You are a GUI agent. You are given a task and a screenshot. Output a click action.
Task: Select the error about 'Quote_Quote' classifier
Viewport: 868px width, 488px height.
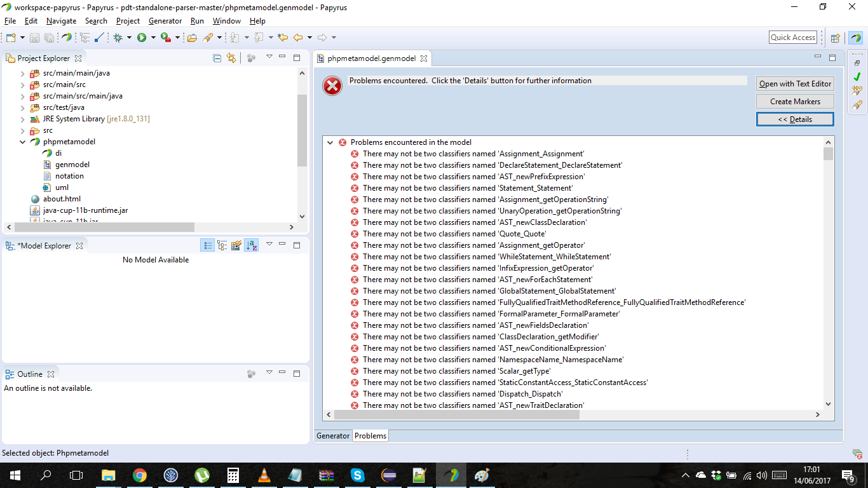[x=448, y=234]
